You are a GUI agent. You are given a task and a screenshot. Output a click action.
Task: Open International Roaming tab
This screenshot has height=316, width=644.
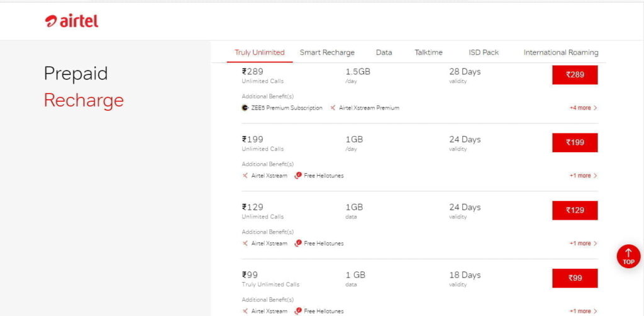click(x=561, y=53)
